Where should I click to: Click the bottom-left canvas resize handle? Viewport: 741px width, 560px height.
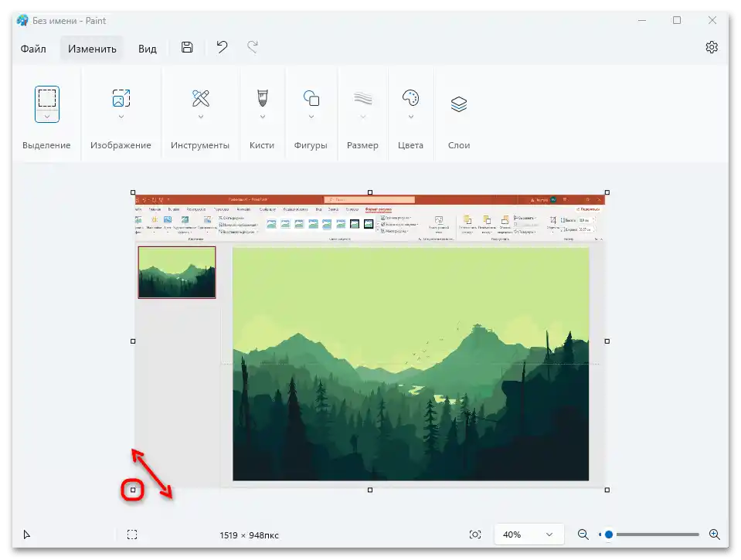point(133,490)
